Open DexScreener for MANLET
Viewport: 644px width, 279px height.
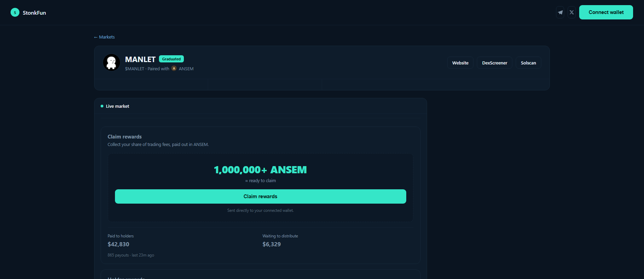point(495,63)
